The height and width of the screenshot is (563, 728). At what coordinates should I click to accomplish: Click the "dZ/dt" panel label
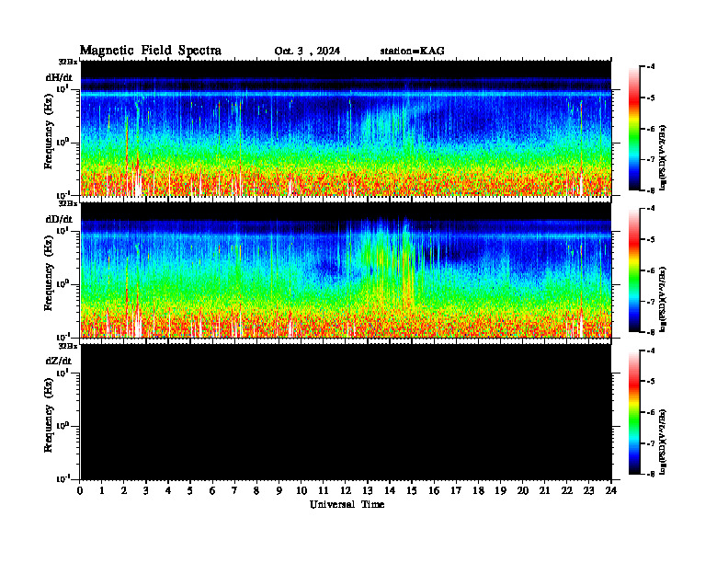[x=59, y=361]
